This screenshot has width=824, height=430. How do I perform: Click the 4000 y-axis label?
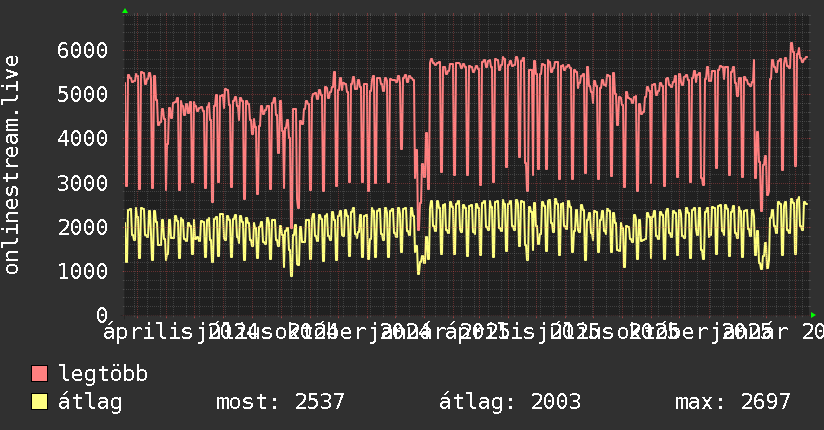pyautogui.click(x=83, y=139)
